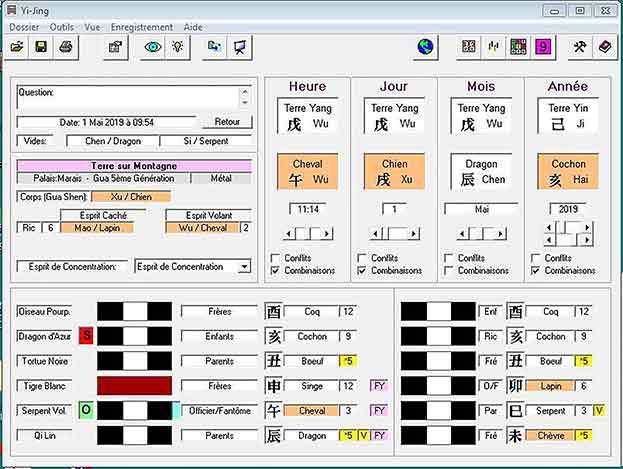Click lower left arrow of Année stepper
The width and height of the screenshot is (623, 469).
point(549,240)
